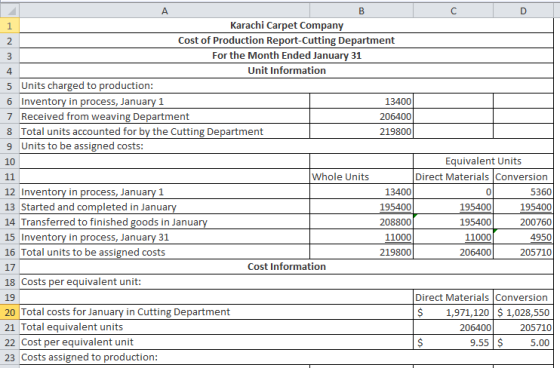
Task: Click value 1,971,120 in row 20
Action: [453, 312]
